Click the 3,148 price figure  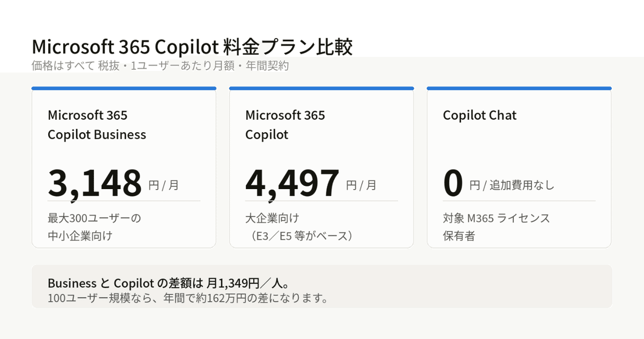point(95,182)
